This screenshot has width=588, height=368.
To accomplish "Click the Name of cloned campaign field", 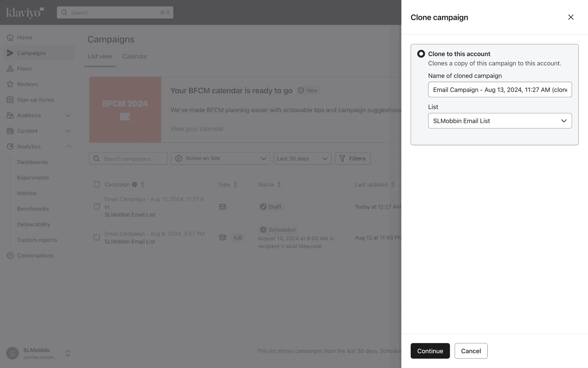I will coord(500,90).
